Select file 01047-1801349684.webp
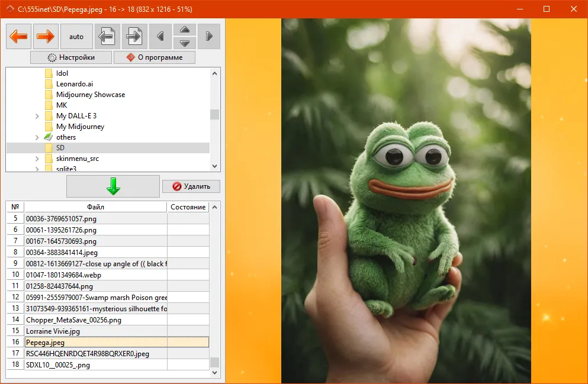 point(95,275)
